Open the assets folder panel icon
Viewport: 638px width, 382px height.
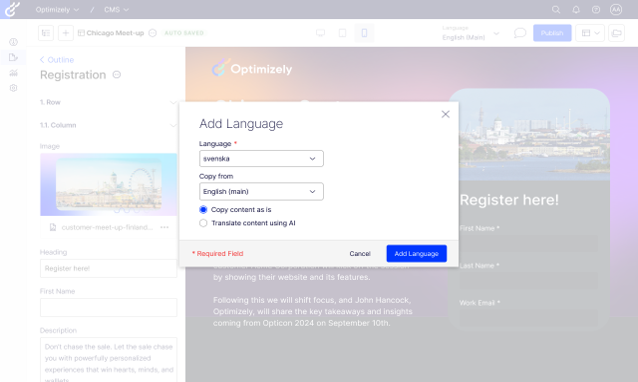tap(616, 33)
